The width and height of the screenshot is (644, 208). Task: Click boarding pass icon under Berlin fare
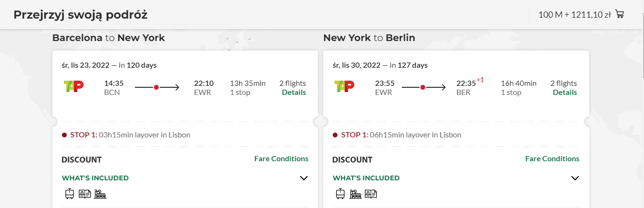[x=371, y=194]
